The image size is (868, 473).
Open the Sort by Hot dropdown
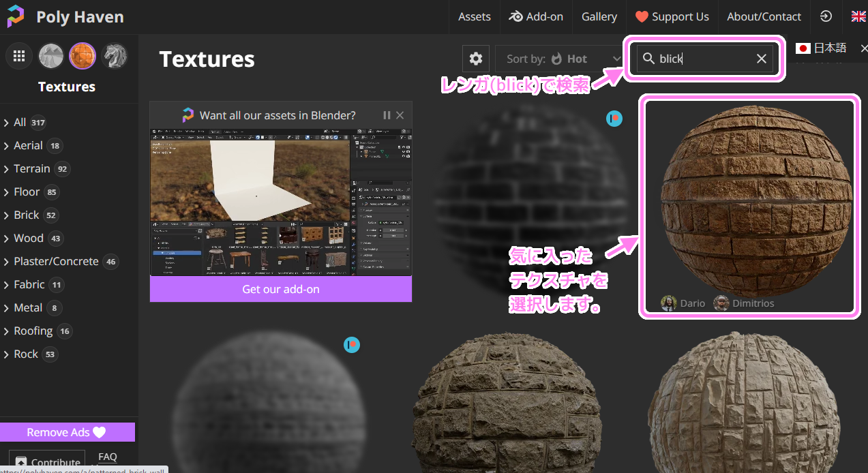point(560,59)
